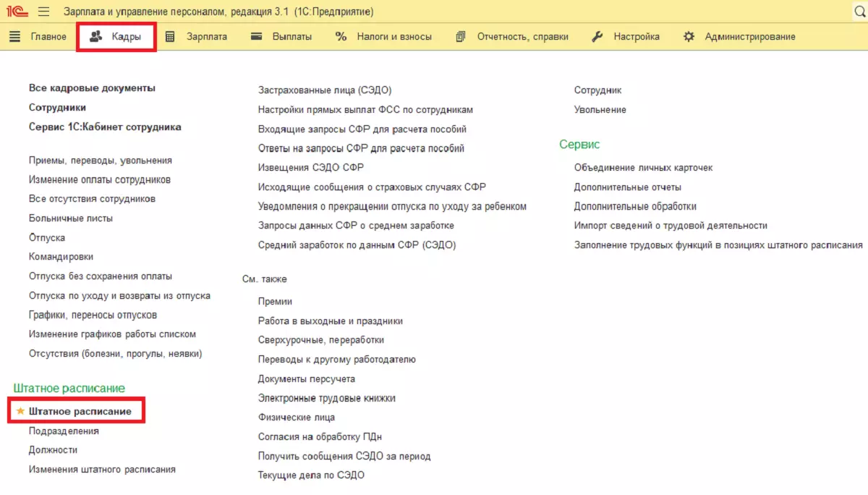
Task: Click the Выплаты card icon
Action: point(256,36)
